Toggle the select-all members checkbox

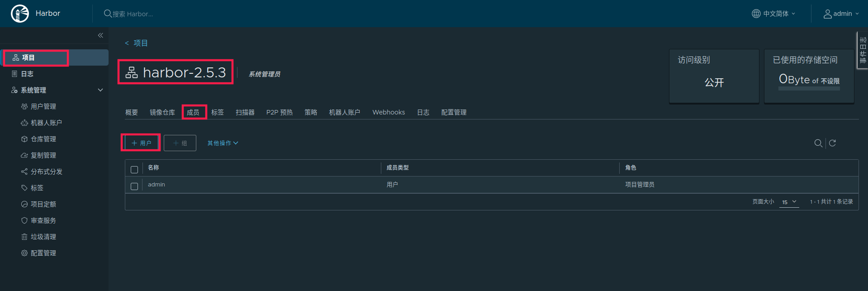(134, 170)
